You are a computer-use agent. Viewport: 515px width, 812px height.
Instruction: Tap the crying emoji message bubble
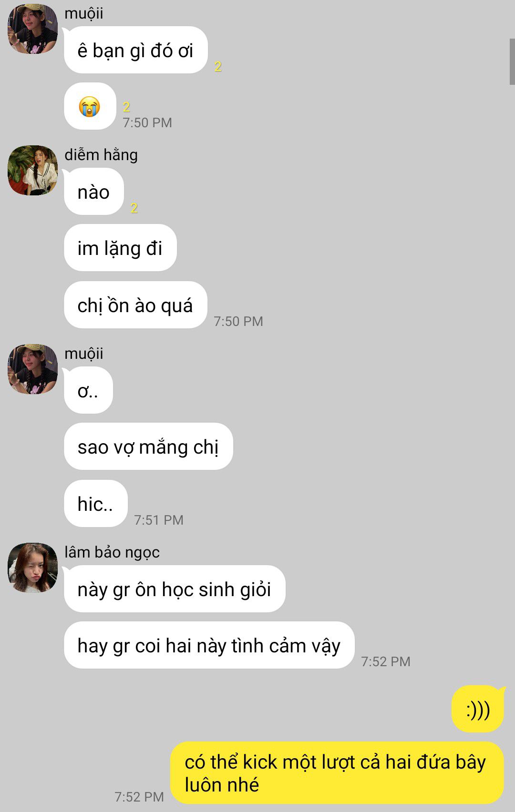90,106
